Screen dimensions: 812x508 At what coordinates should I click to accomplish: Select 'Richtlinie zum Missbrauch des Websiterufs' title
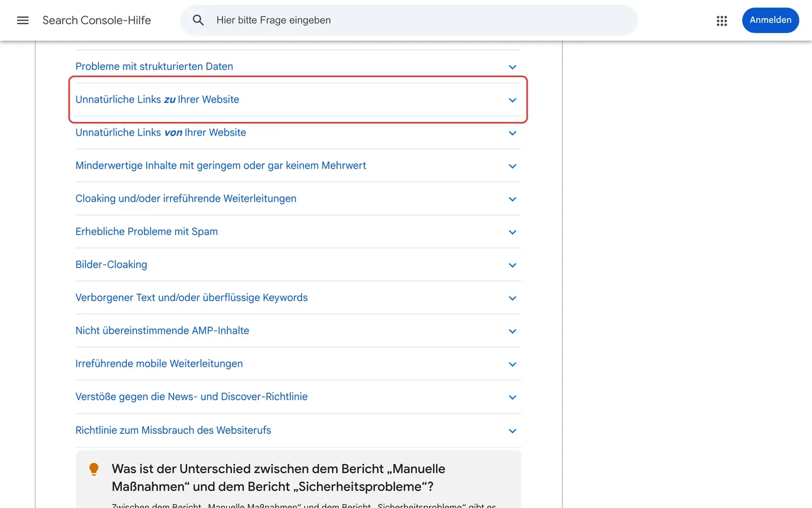tap(173, 430)
